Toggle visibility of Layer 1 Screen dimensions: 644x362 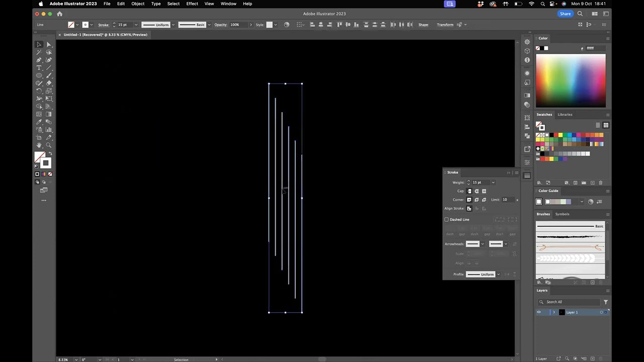click(539, 312)
